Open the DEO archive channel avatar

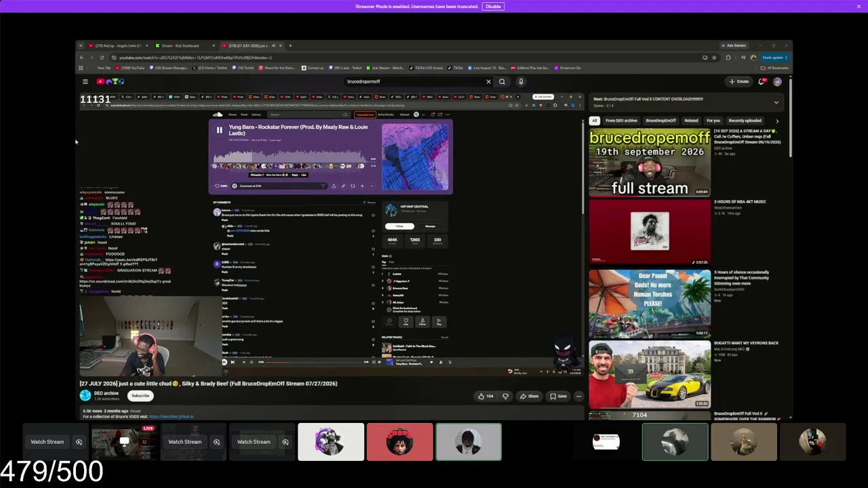[85, 395]
